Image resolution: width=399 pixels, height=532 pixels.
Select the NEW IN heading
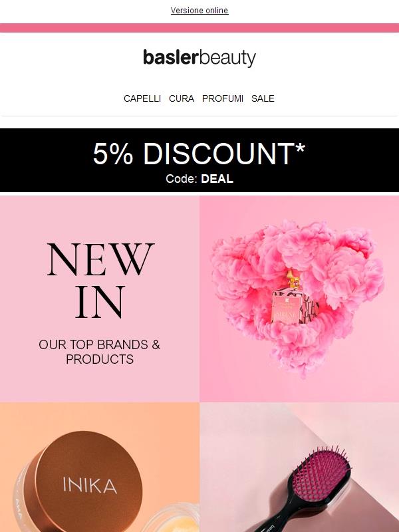coord(100,280)
